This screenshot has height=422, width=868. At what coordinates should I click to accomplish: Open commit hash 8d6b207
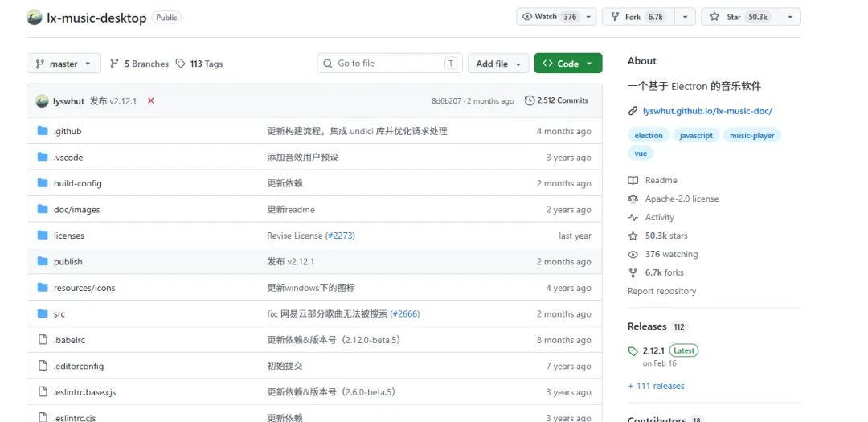[x=446, y=100]
